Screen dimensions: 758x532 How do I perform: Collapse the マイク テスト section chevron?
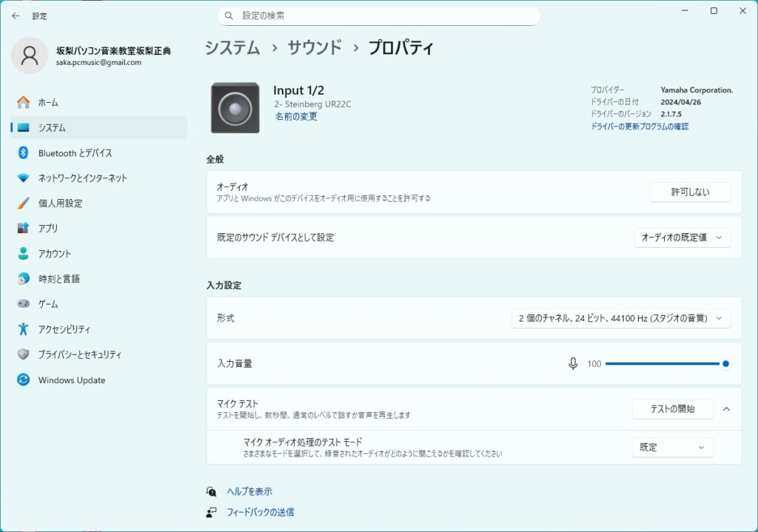click(726, 409)
